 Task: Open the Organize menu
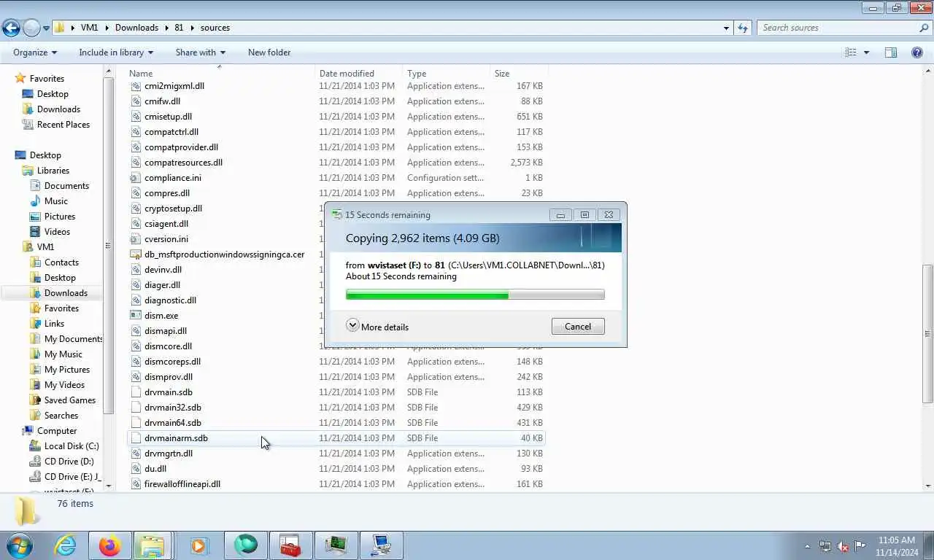pyautogui.click(x=35, y=52)
